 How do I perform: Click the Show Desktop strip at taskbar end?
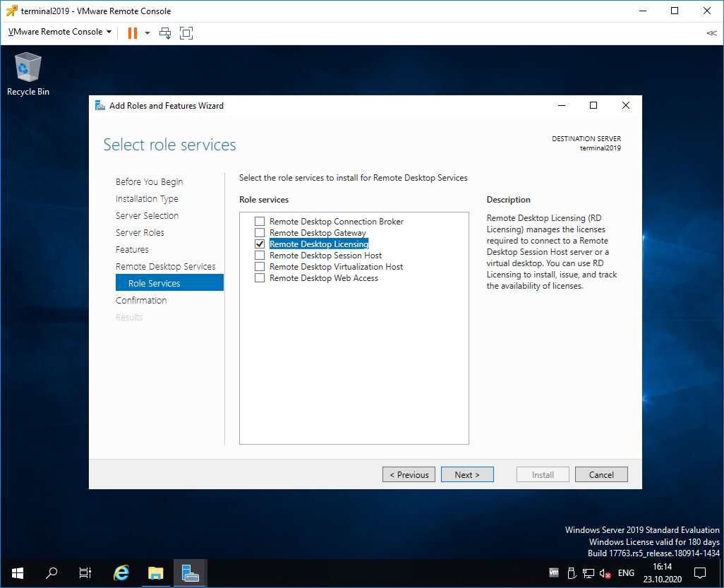click(721, 573)
